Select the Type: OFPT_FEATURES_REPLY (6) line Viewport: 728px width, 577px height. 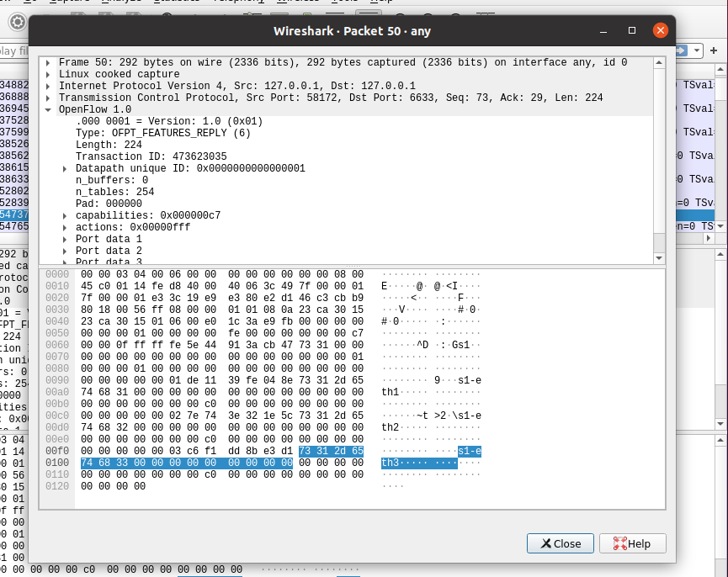click(x=163, y=133)
